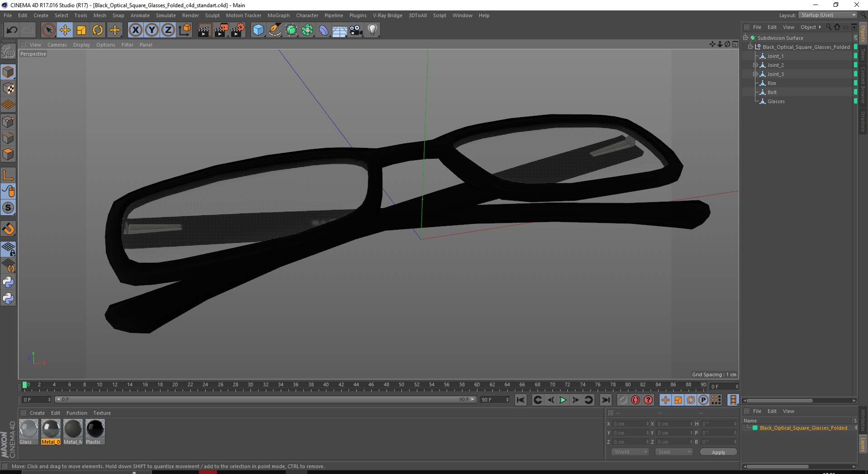Select Black_Optical_Square_Glasses_Folded layer entry

803,428
